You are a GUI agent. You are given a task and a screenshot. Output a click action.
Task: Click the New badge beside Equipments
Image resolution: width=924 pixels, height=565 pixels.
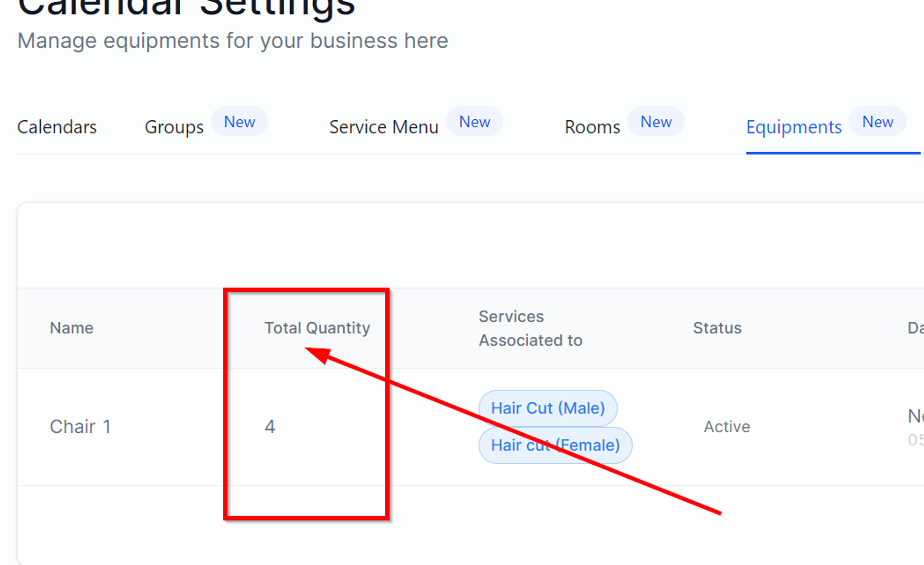click(x=877, y=122)
